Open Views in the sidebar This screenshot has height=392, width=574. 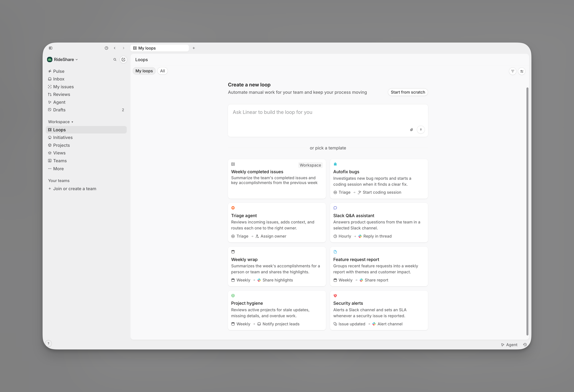point(86,153)
